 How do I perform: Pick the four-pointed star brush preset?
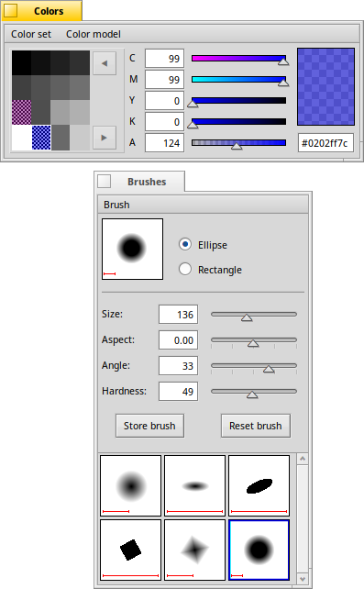click(x=194, y=550)
